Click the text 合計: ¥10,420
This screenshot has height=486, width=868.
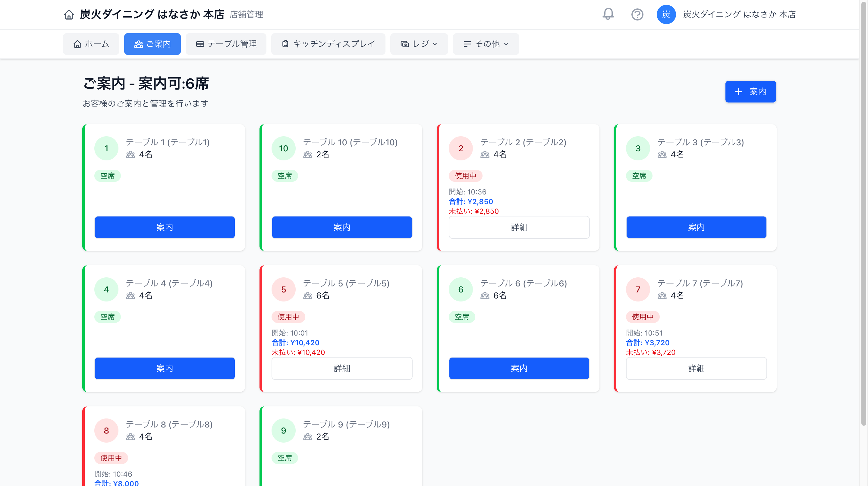pyautogui.click(x=295, y=343)
